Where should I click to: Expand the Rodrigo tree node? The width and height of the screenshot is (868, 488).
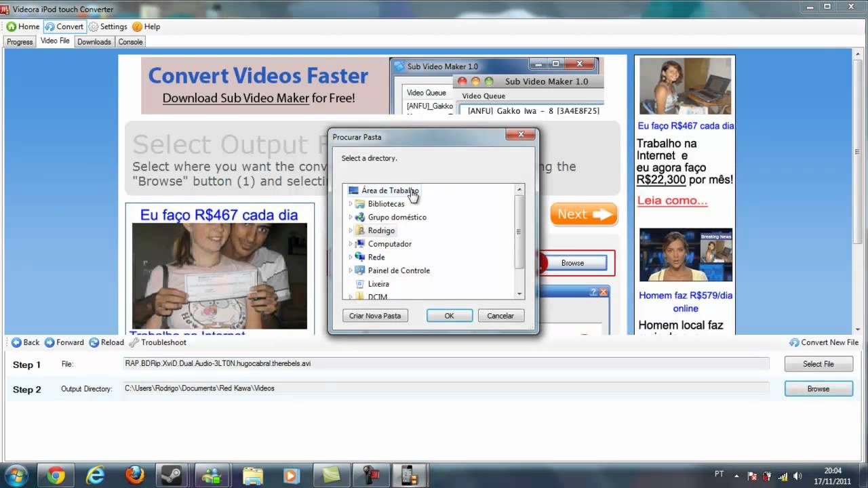351,230
